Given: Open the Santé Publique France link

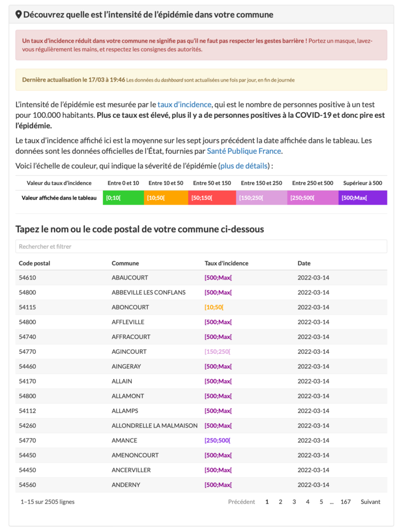Looking at the screenshot, I should 244,151.
